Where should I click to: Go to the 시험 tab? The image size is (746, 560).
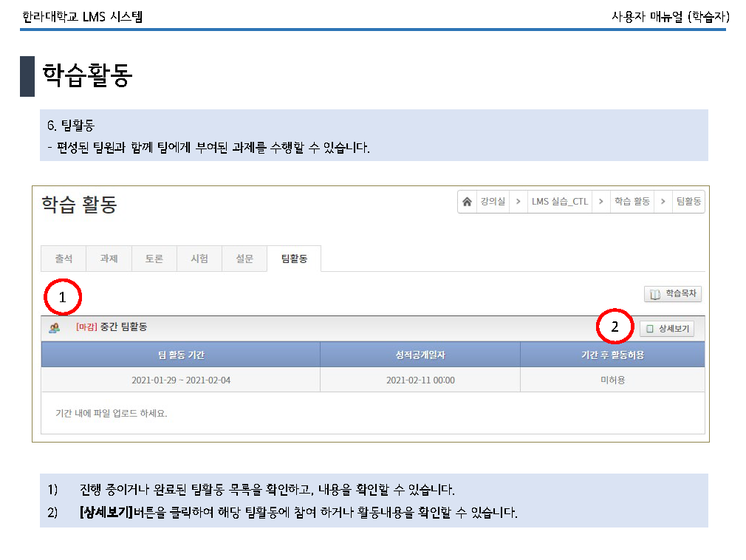pyautogui.click(x=199, y=259)
